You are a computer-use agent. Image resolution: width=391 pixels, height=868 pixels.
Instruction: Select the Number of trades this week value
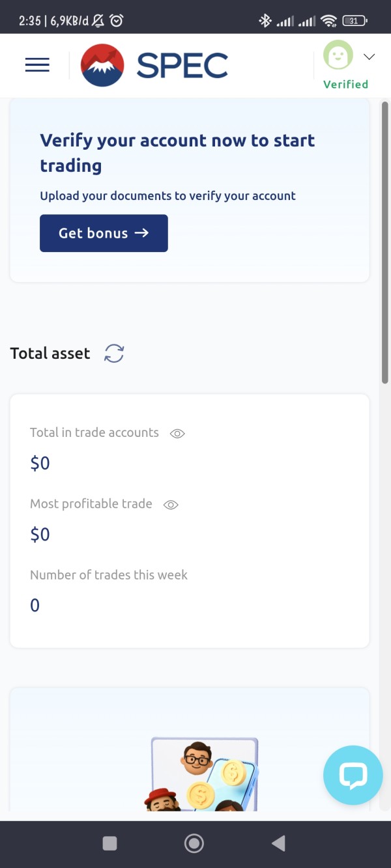point(35,606)
